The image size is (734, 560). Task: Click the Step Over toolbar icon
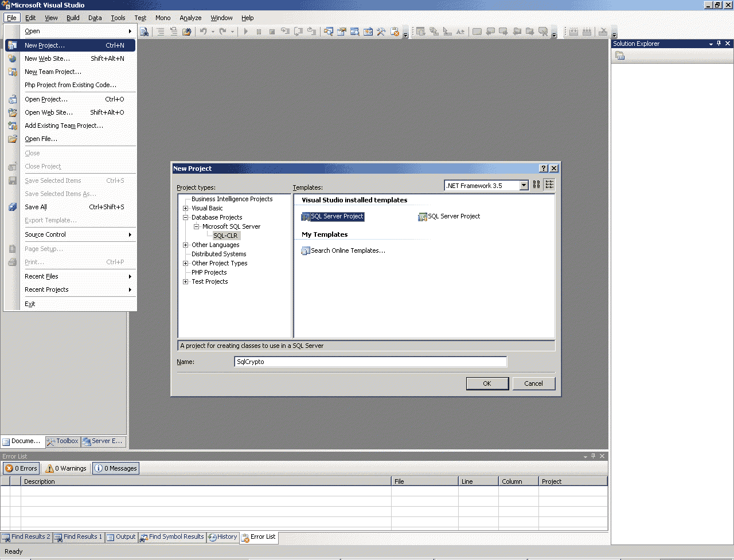[x=299, y=32]
